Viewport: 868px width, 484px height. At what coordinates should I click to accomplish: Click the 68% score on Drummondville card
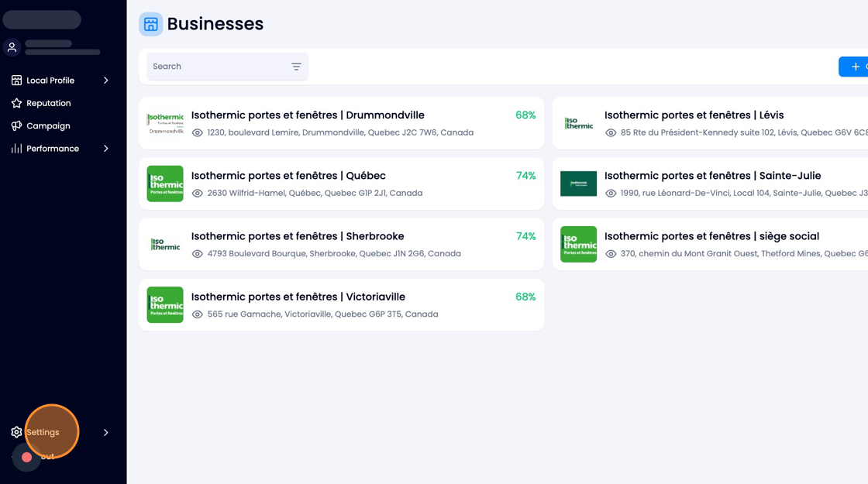tap(525, 115)
